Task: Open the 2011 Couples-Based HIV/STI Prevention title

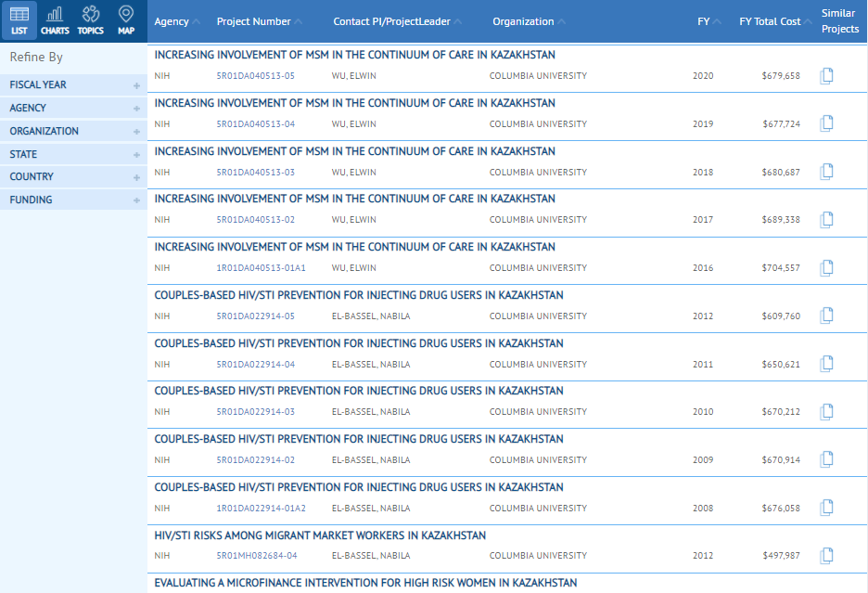Action: [359, 343]
